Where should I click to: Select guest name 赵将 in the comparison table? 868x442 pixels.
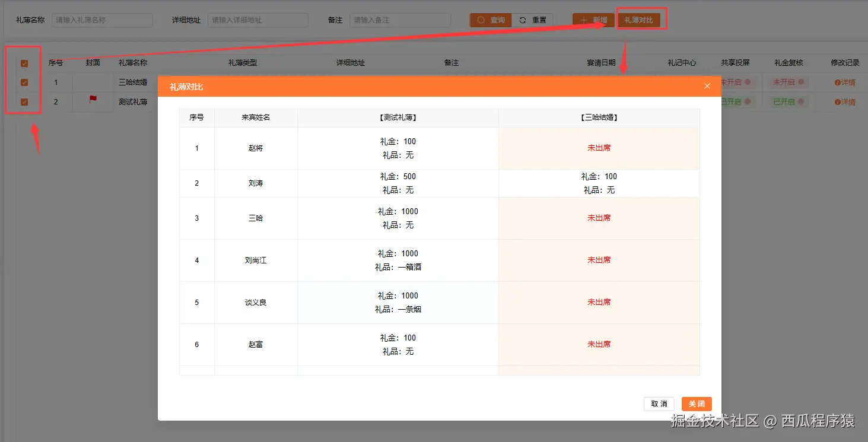pyautogui.click(x=256, y=148)
